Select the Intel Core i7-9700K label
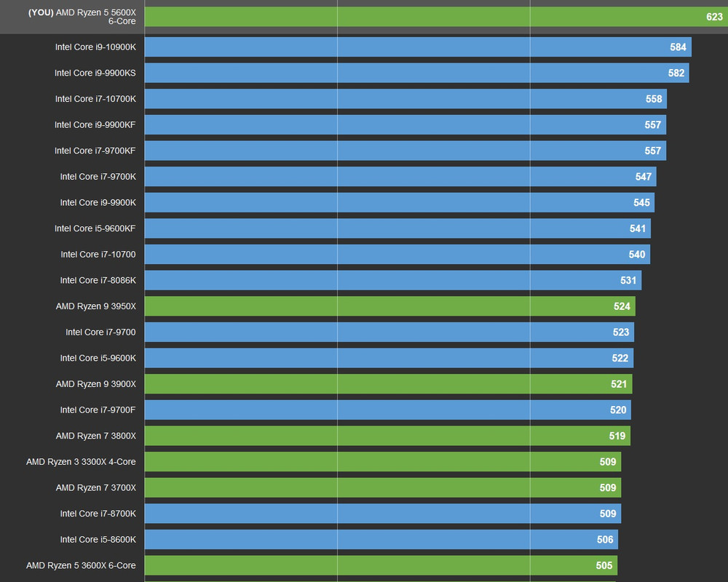 coord(98,177)
